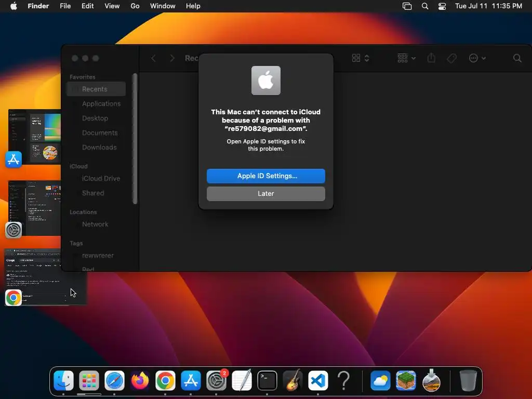
Task: Open the Finder Group By dropdown
Action: point(406,58)
